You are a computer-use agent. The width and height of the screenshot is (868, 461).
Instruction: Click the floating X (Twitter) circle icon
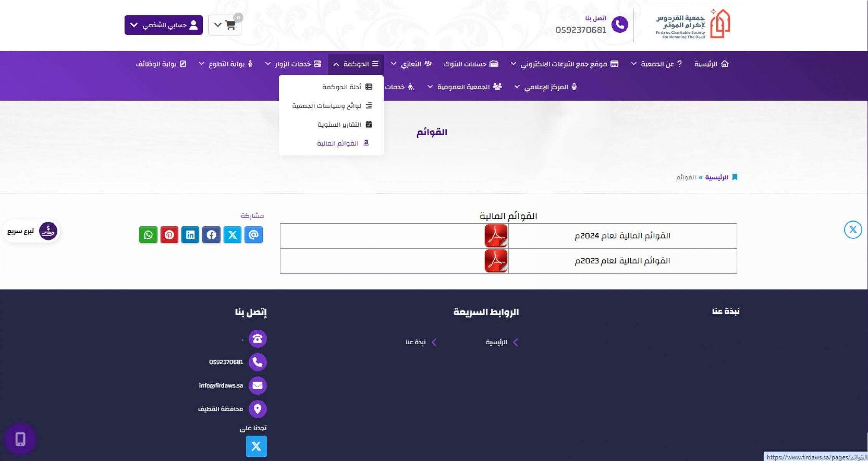pos(853,230)
